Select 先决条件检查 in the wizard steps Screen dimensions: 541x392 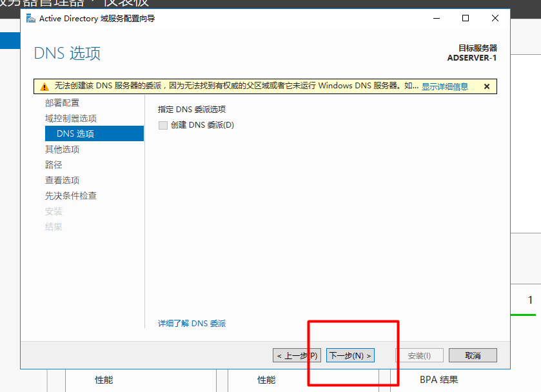[x=71, y=195]
